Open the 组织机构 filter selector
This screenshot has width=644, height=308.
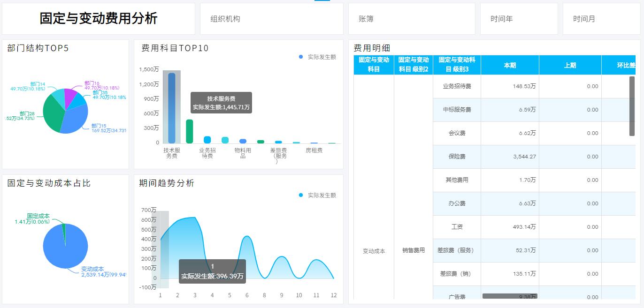tap(271, 19)
